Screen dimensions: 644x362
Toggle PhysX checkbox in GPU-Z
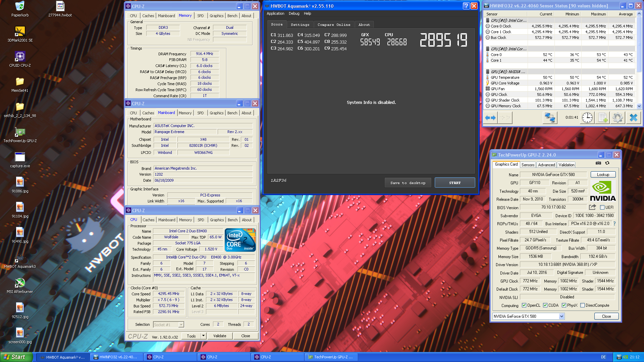(564, 305)
